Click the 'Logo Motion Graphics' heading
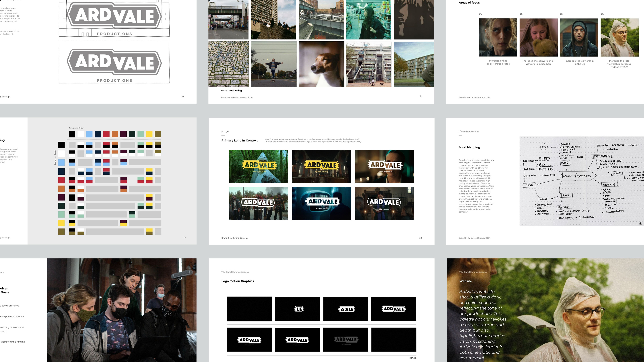 (237, 281)
